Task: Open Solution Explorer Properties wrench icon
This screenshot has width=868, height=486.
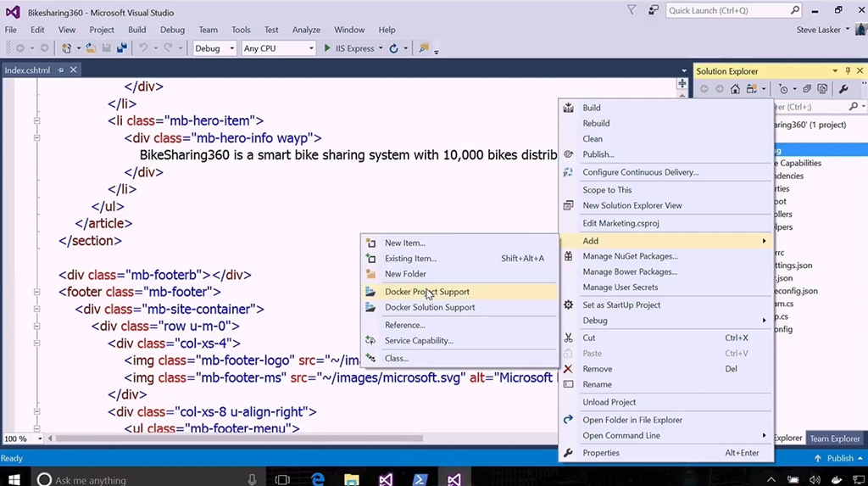Action: click(x=843, y=89)
